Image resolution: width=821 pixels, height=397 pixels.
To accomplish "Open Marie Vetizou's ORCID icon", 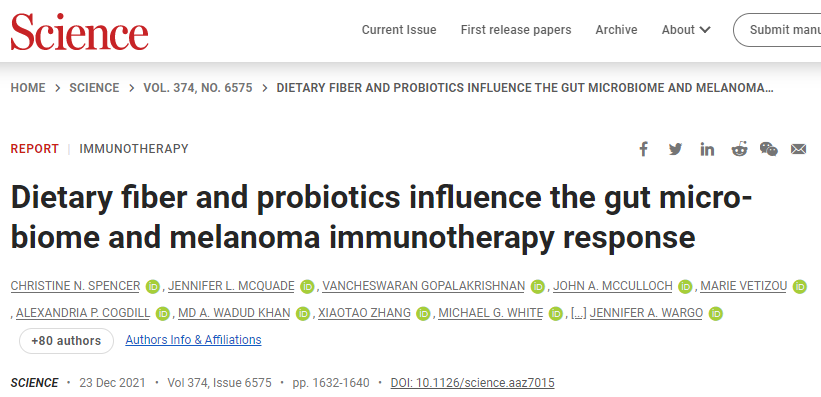I will tap(800, 286).
